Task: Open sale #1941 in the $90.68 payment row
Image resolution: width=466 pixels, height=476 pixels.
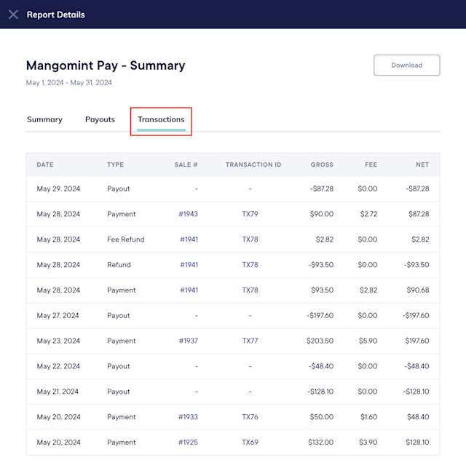Action: (189, 290)
